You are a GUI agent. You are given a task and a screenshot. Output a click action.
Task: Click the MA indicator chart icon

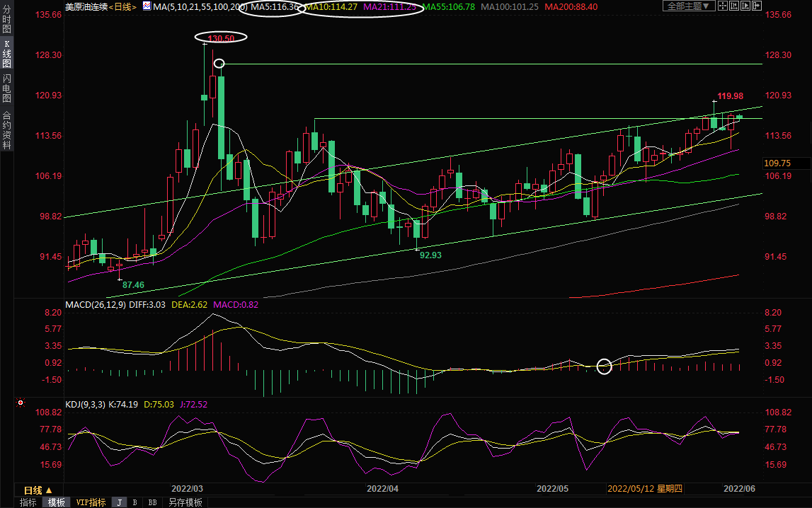tap(147, 6)
